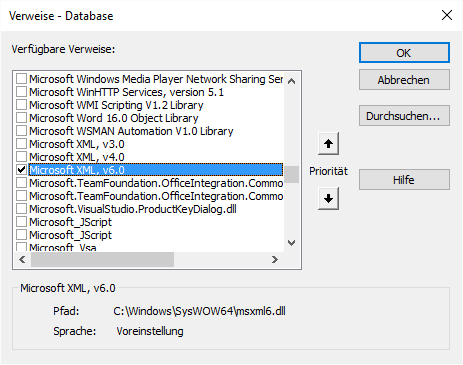Select Microsoft Word 16.0 Object Library entry
The width and height of the screenshot is (463, 365).
[114, 118]
